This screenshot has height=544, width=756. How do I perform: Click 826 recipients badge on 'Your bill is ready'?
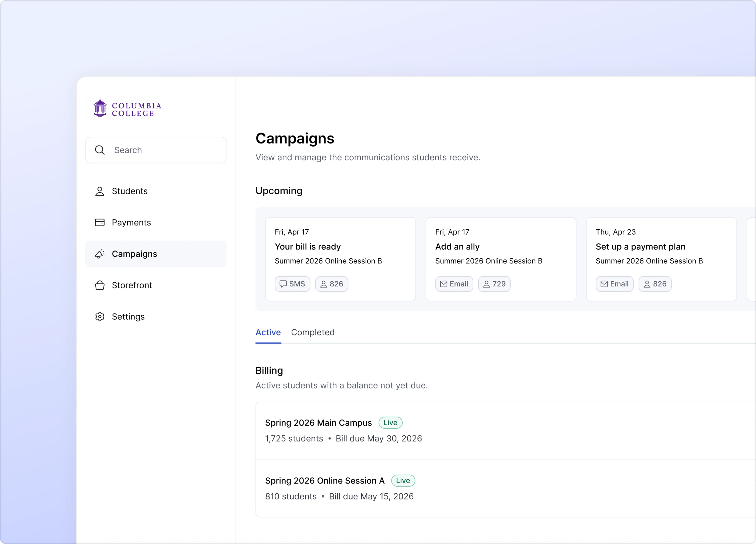pyautogui.click(x=332, y=284)
